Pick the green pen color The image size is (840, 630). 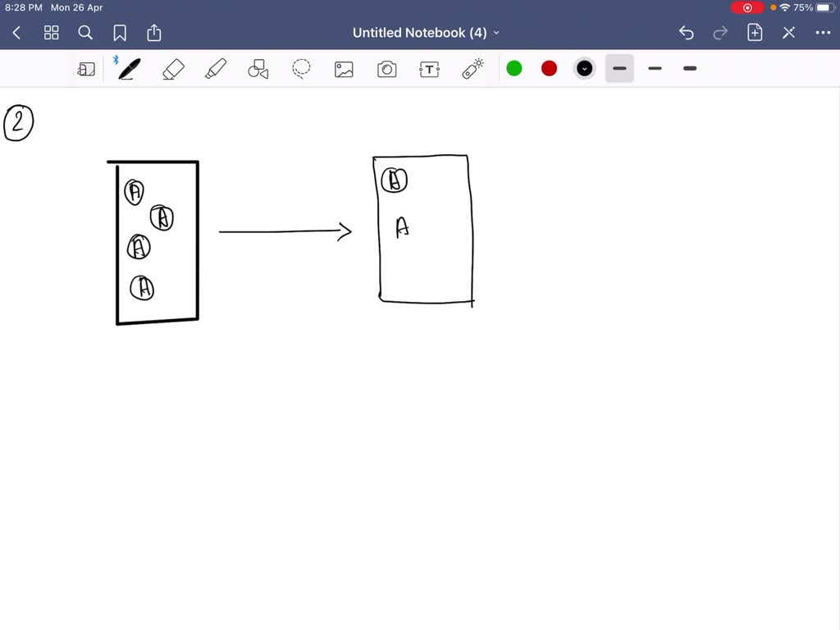(514, 69)
